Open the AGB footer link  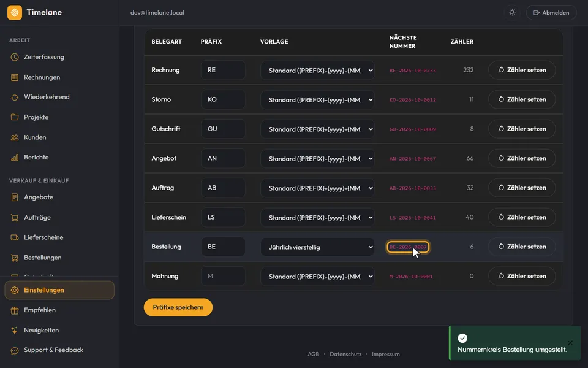tap(313, 354)
